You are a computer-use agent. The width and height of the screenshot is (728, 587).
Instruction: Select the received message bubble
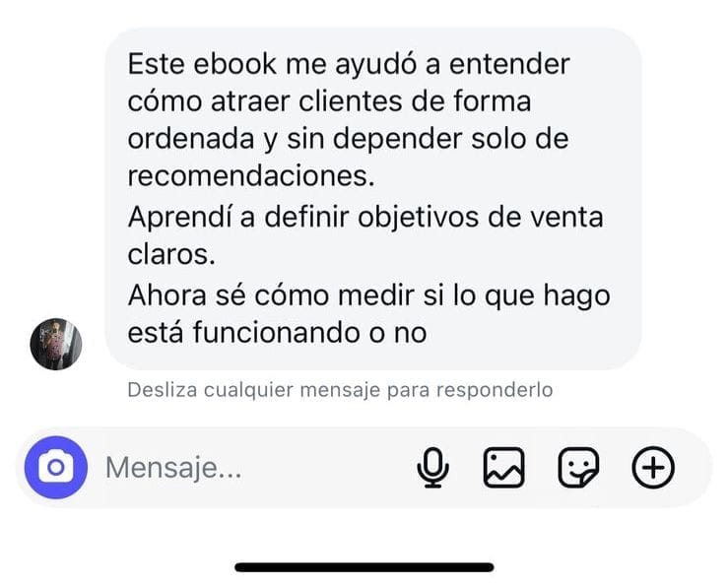tap(373, 199)
